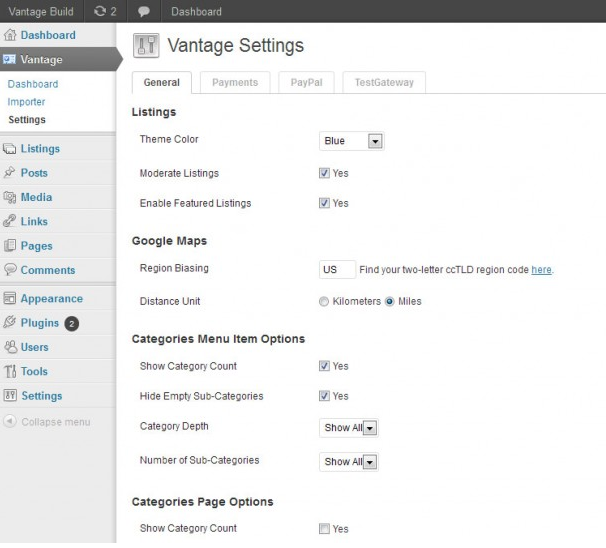
Task: Click the Settings label near sidebar bottom
Action: pyautogui.click(x=42, y=396)
